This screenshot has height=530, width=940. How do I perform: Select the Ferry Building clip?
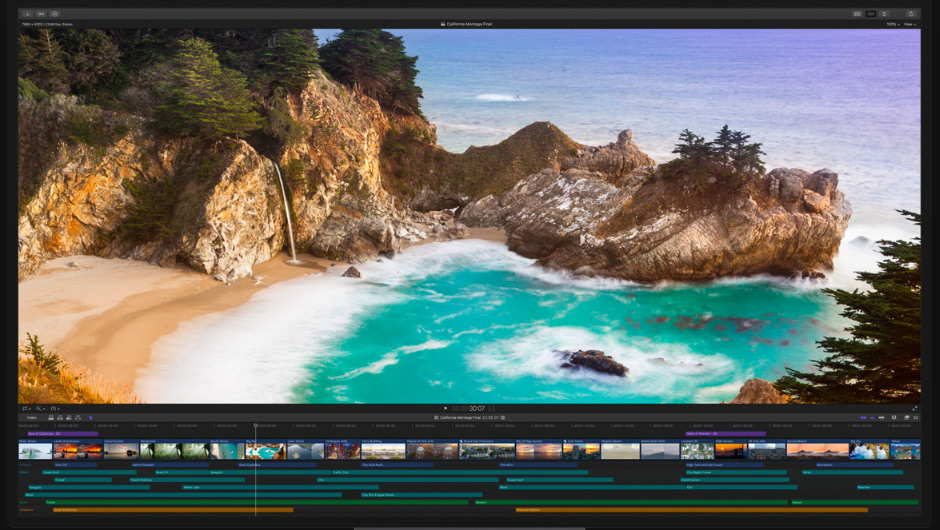[x=383, y=450]
